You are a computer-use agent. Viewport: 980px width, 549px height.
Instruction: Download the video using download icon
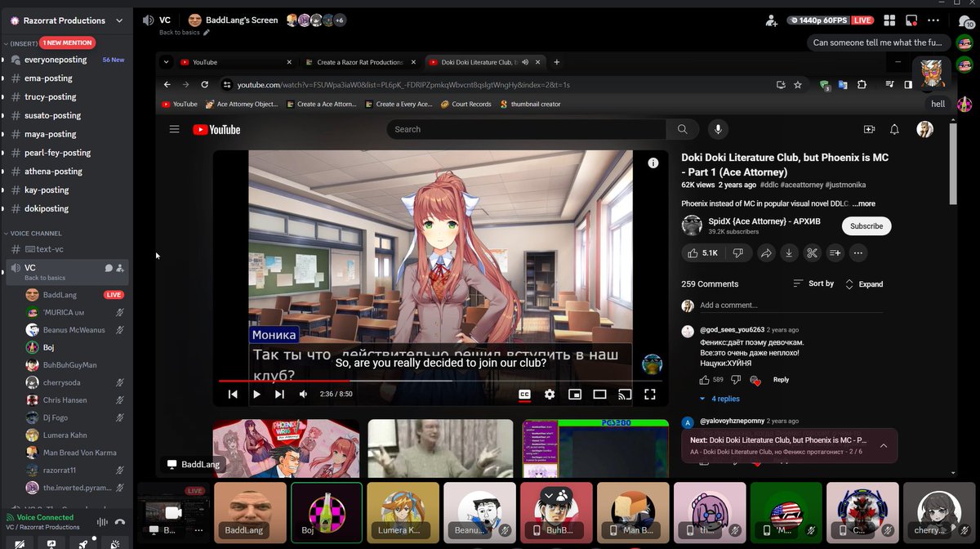(789, 253)
